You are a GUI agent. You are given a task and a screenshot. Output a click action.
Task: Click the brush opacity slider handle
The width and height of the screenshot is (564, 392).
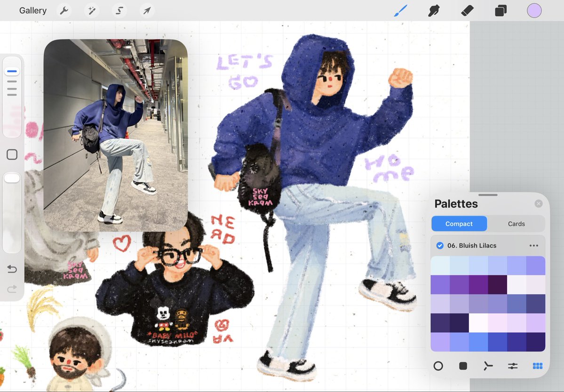12,178
